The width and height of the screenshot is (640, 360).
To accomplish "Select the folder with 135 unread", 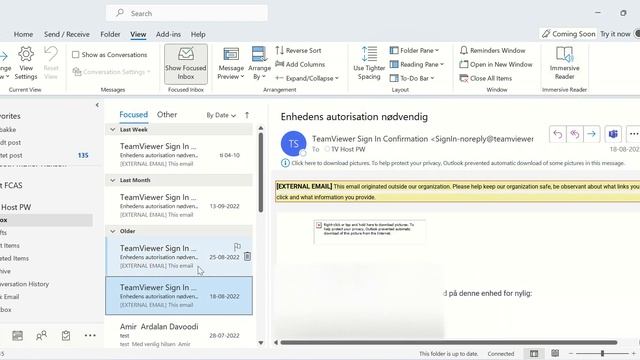I will (x=46, y=155).
